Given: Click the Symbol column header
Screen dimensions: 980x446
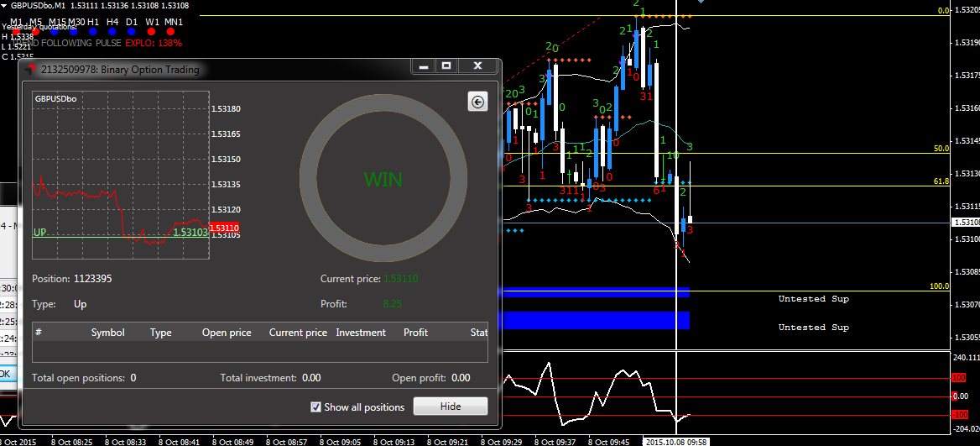Looking at the screenshot, I should (x=108, y=333).
